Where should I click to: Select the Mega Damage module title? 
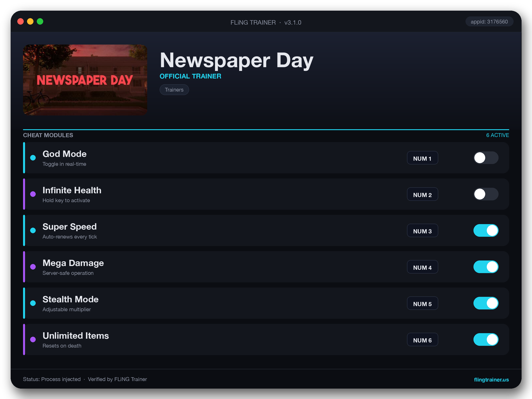(73, 263)
